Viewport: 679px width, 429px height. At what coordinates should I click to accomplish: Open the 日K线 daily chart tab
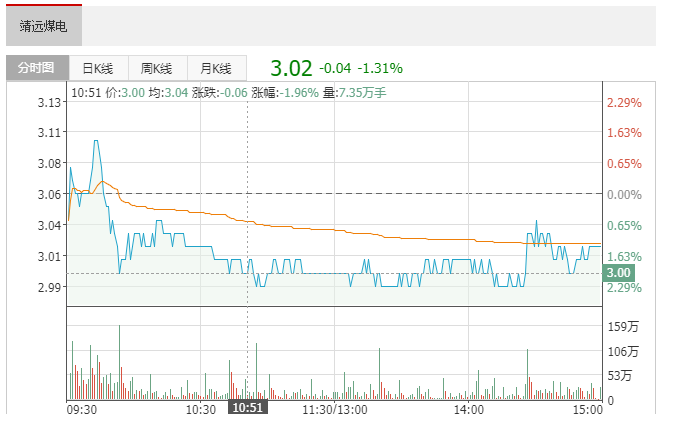pyautogui.click(x=97, y=68)
